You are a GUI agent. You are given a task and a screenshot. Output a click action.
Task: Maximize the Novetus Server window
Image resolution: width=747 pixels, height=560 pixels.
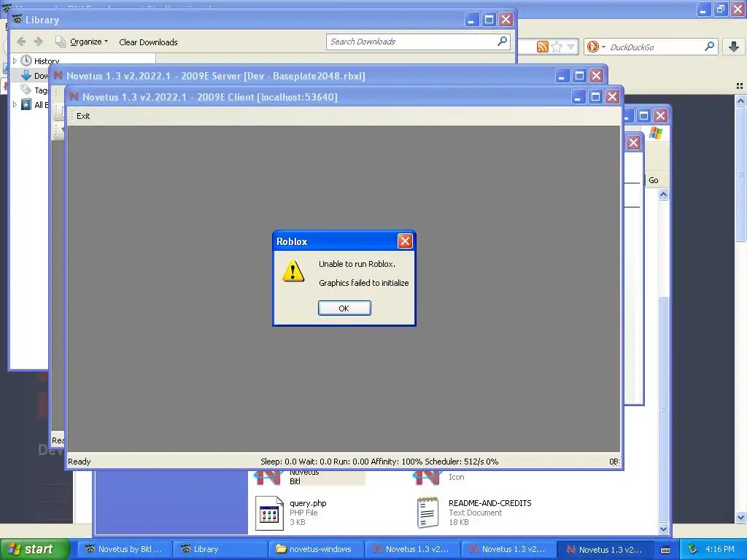point(579,76)
